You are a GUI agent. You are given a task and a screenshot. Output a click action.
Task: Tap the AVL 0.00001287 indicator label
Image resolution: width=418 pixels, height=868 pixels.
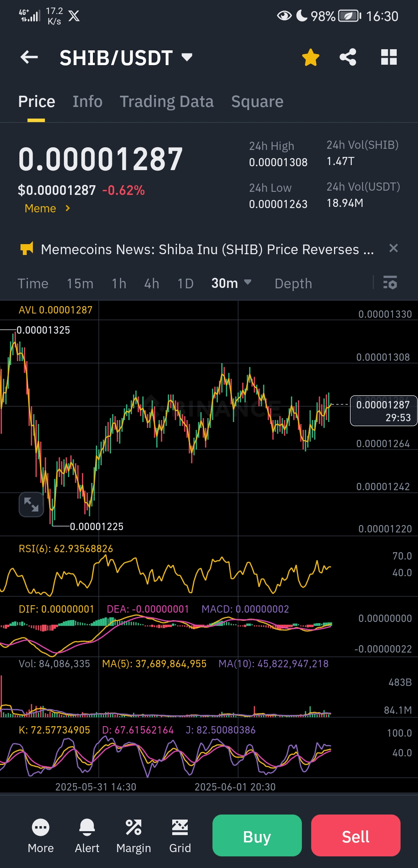[x=55, y=310]
